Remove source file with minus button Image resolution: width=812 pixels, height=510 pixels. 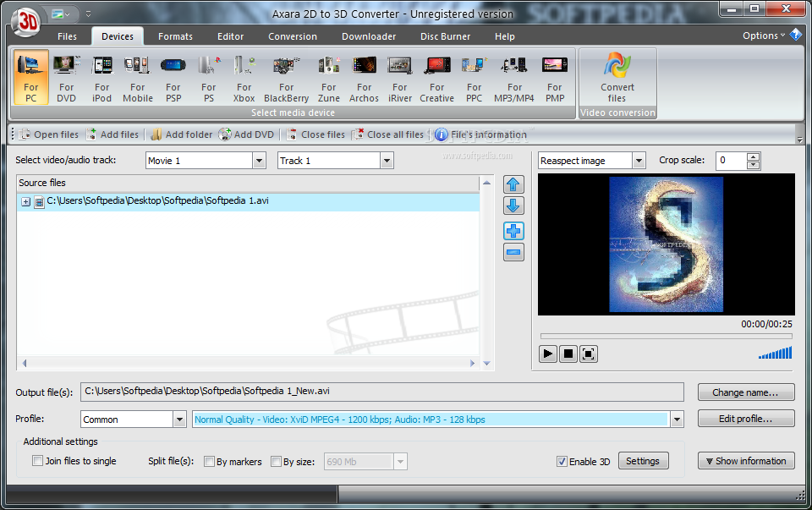pos(513,253)
